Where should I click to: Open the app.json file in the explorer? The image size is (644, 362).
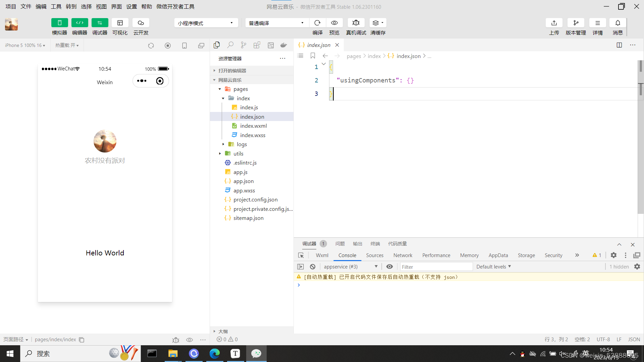click(244, 181)
